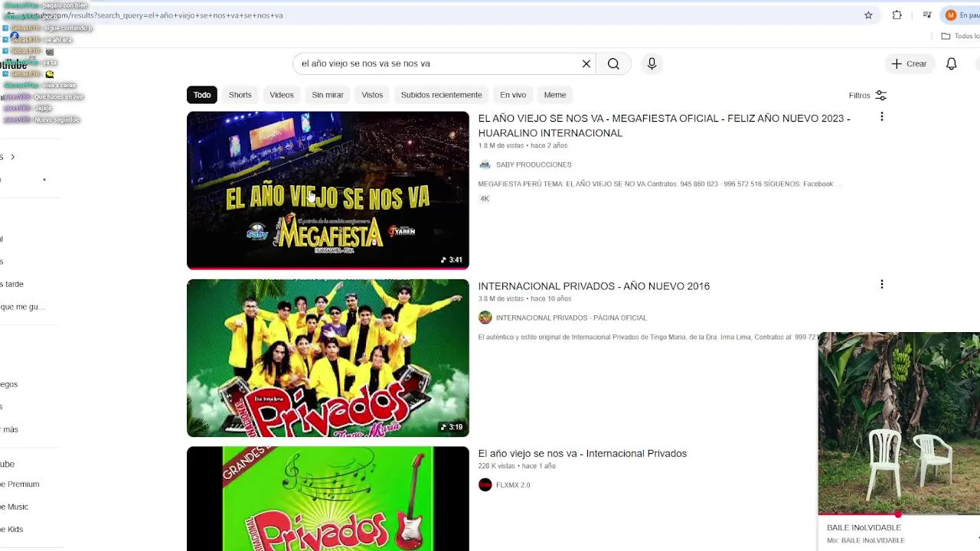Screen dimensions: 980x551
Task: Open the Kids item in the sidebar
Action: coord(12,530)
